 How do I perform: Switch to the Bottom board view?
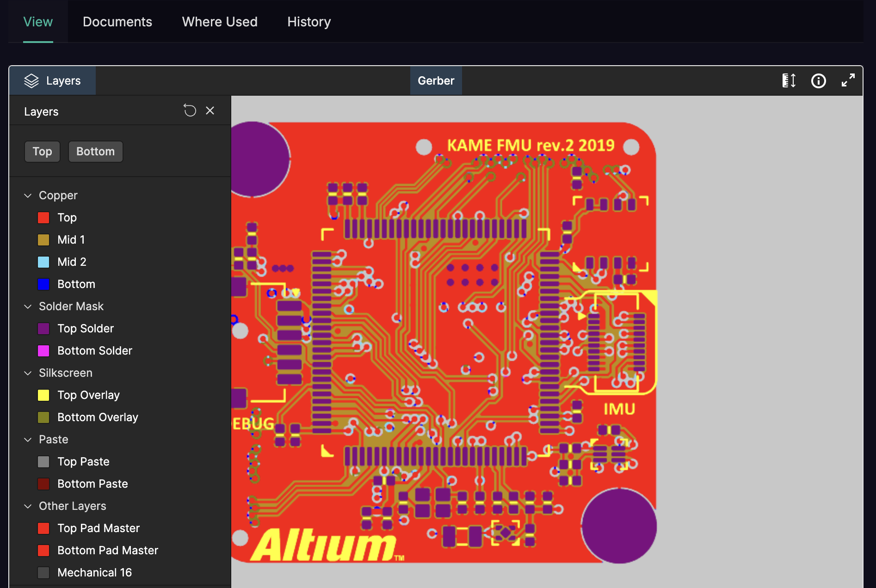(95, 151)
